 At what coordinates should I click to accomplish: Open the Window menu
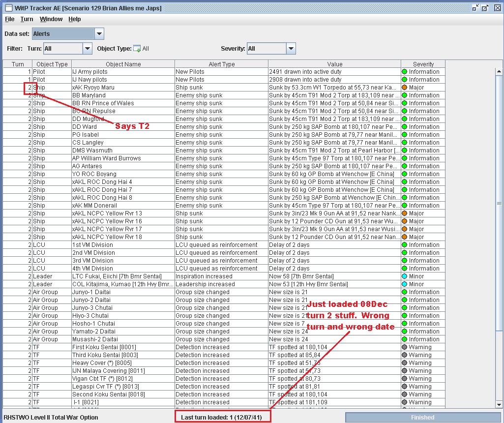[x=51, y=19]
